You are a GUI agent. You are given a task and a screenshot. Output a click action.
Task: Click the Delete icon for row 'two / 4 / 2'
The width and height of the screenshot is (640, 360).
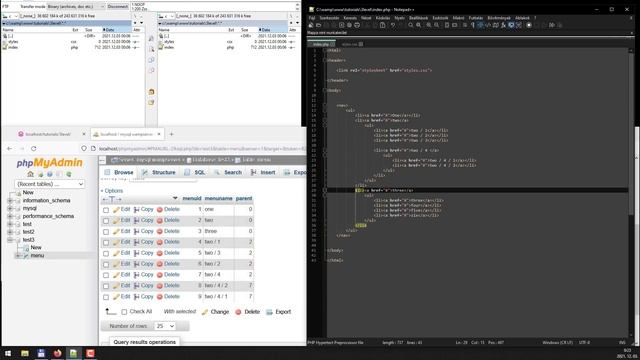160,286
